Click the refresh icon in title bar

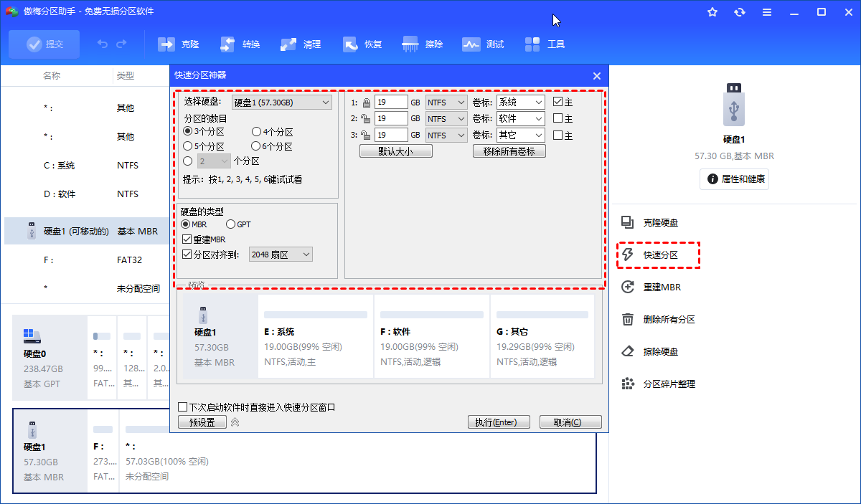tap(740, 12)
